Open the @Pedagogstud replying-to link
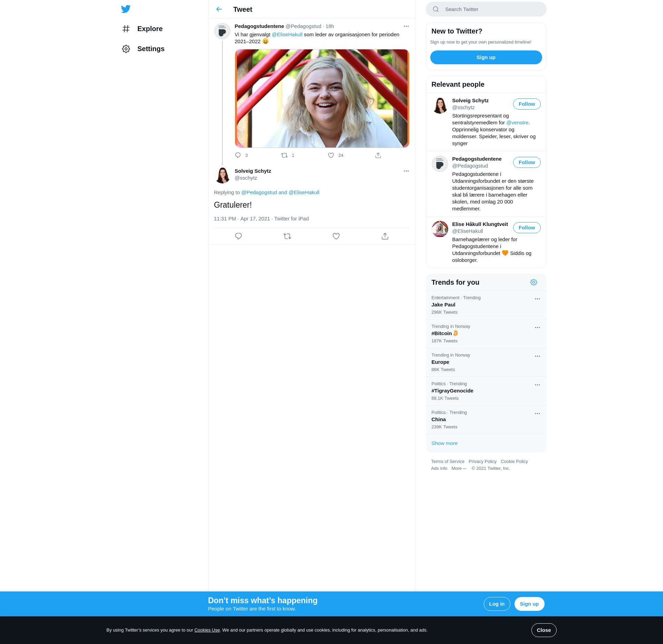Screen dimensions: 663x644 click(259, 192)
